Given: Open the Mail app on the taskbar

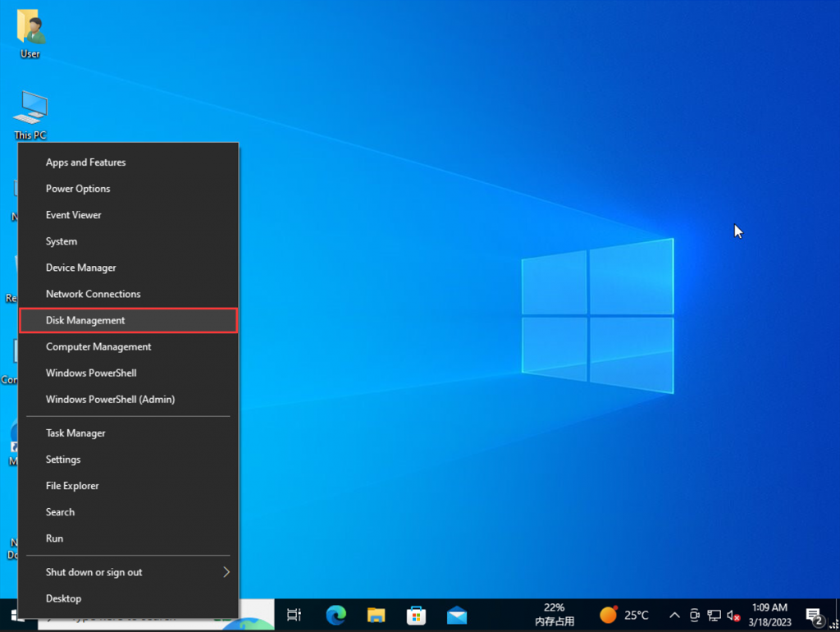Looking at the screenshot, I should 457,616.
